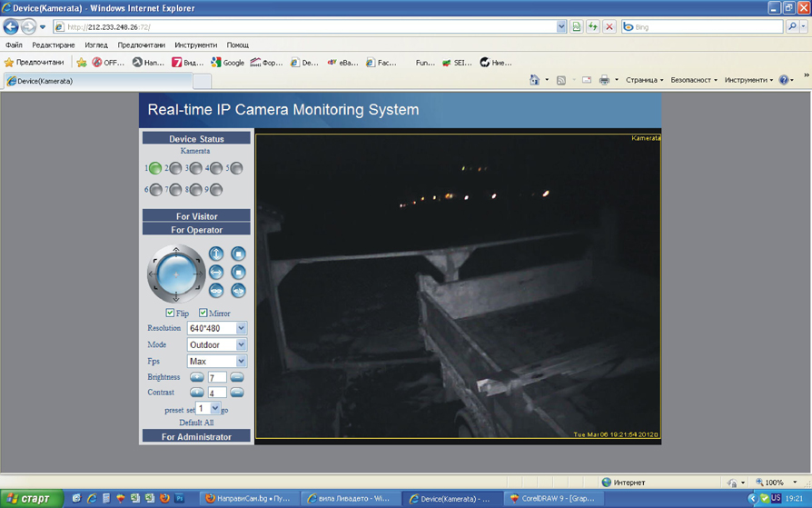Toggle the Mirror checkbox
812x508 pixels.
[x=203, y=313]
